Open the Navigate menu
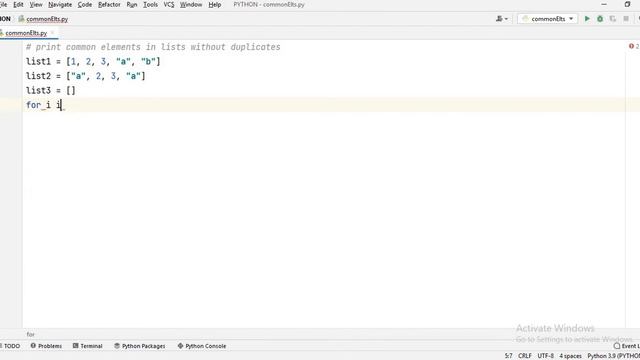Image resolution: width=640 pixels, height=360 pixels. pyautogui.click(x=60, y=4)
